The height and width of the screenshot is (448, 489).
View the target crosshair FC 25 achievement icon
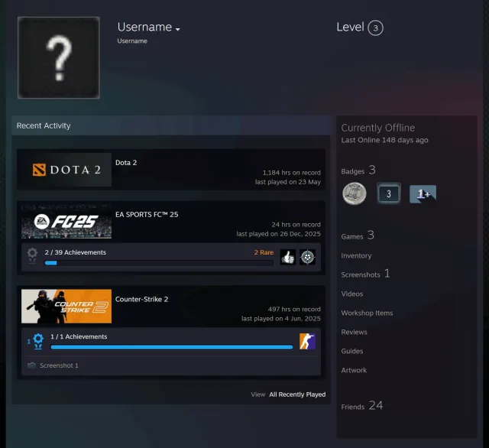307,258
